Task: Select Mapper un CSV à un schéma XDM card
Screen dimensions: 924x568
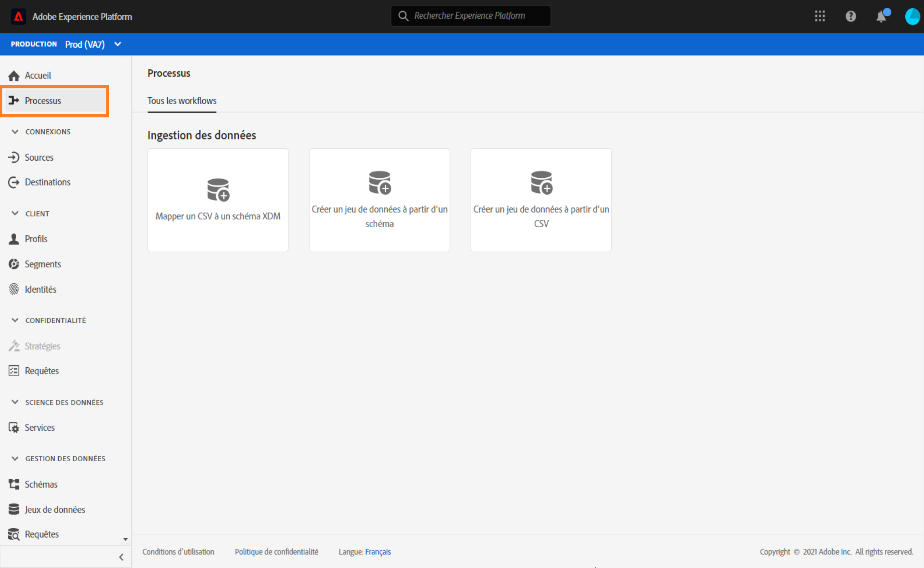Action: 218,200
